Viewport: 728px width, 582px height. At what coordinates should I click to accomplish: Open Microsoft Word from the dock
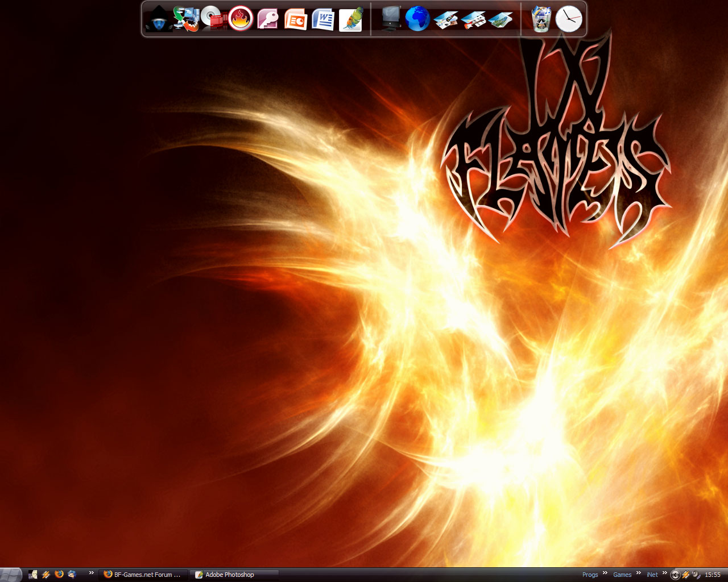pyautogui.click(x=323, y=19)
